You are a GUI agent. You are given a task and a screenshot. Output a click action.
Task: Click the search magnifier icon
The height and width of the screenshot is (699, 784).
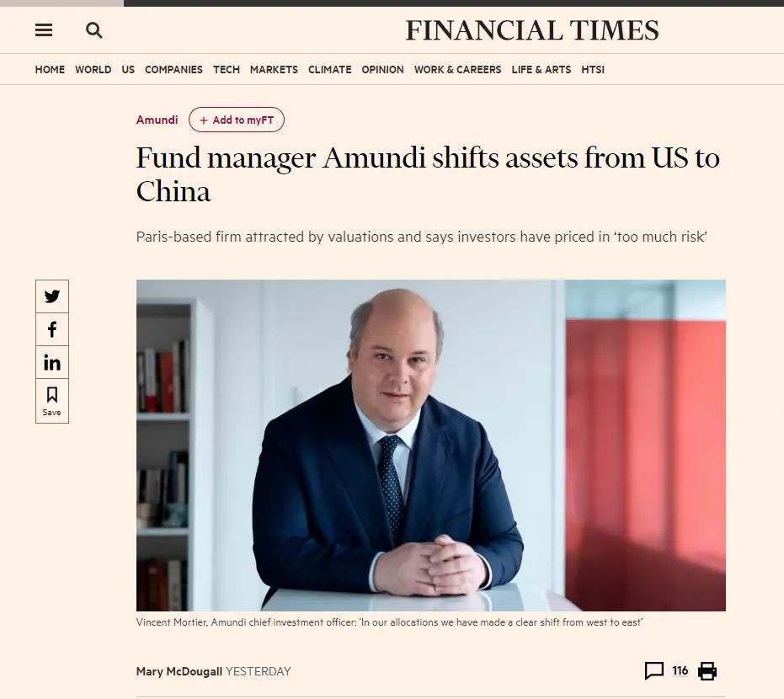point(94,30)
